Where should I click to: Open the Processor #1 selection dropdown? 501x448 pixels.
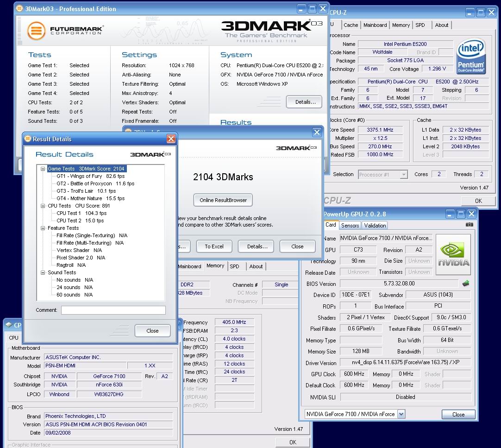pyautogui.click(x=404, y=175)
